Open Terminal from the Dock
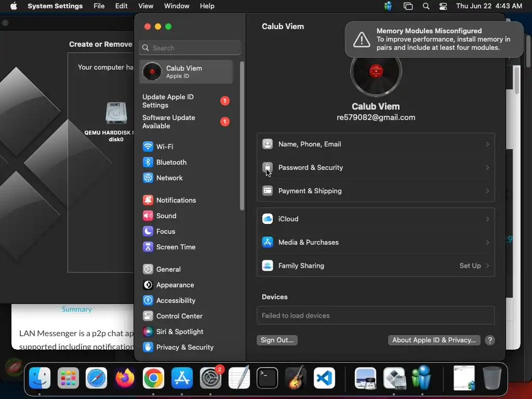Image resolution: width=532 pixels, height=399 pixels. click(267, 378)
